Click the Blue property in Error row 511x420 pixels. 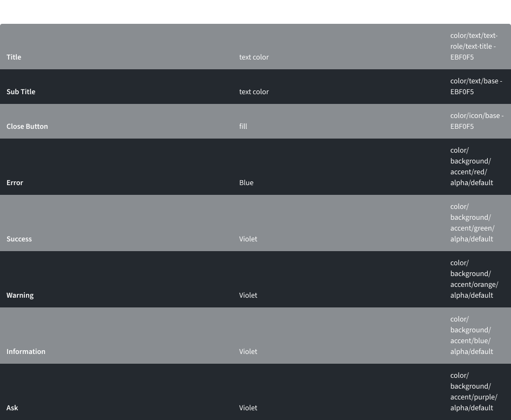point(246,182)
